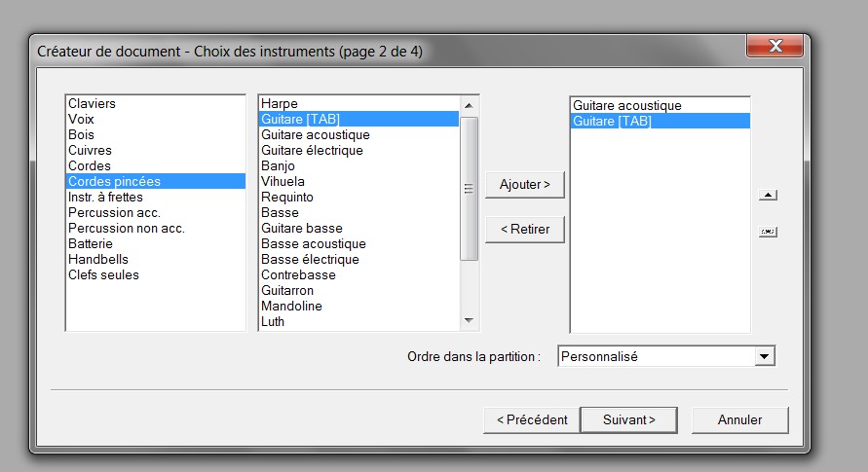Open the Ordre dans la partition dropdown

(x=765, y=357)
